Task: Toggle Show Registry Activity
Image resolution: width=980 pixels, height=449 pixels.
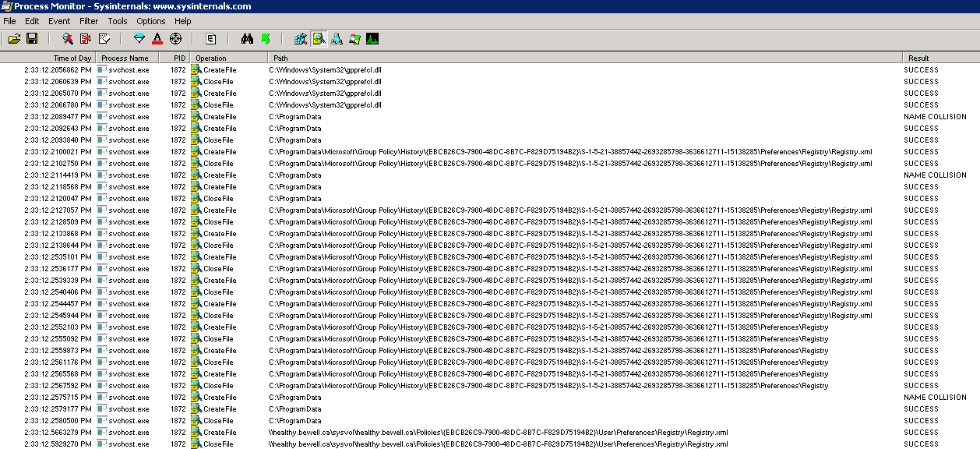Action: tap(301, 38)
